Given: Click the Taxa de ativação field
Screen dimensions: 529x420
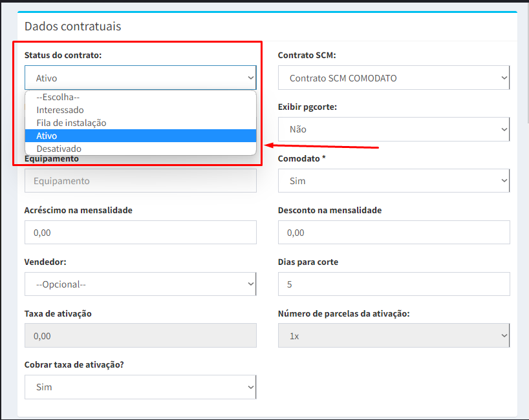Looking at the screenshot, I should (x=140, y=336).
